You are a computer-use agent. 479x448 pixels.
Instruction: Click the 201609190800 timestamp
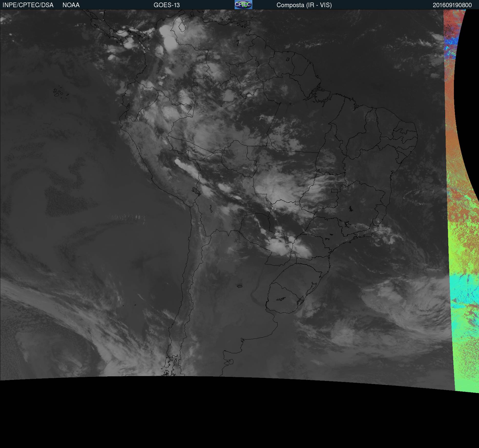(452, 5)
